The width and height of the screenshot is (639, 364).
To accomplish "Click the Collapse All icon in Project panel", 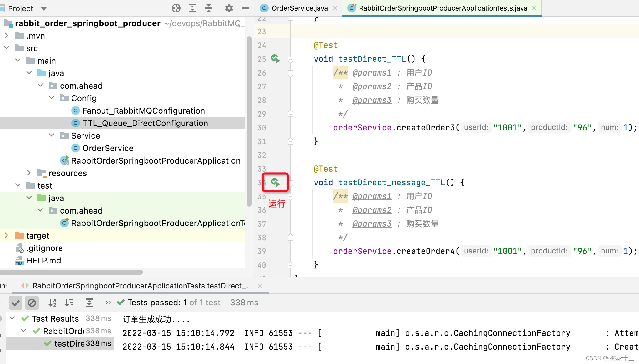I will 209,8.
